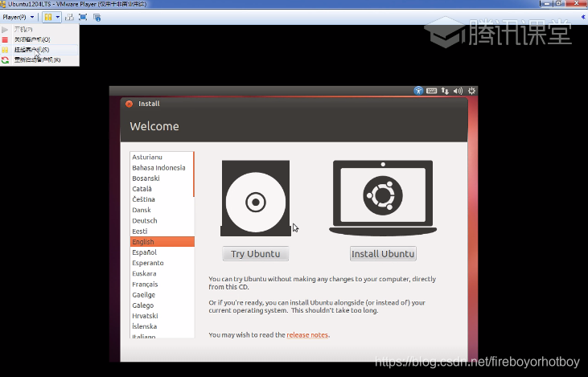Image resolution: width=588 pixels, height=377 pixels.
Task: Select Čeština language
Action: (161, 199)
